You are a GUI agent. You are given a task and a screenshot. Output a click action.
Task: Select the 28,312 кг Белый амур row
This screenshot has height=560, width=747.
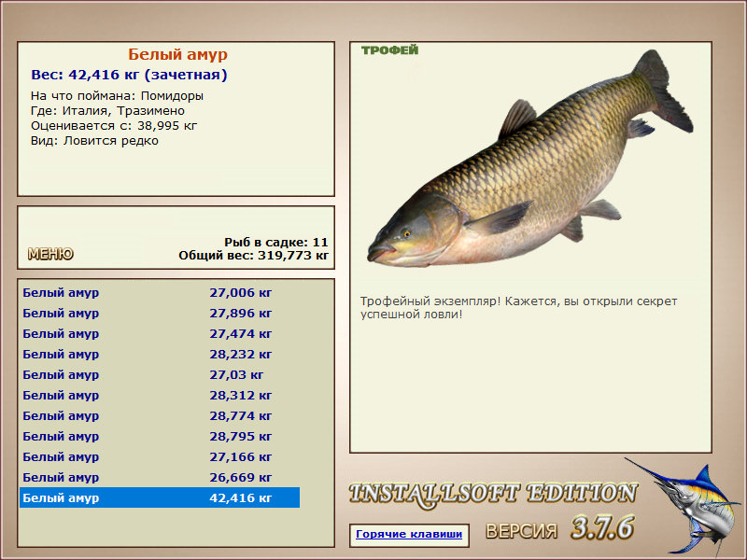pos(160,395)
